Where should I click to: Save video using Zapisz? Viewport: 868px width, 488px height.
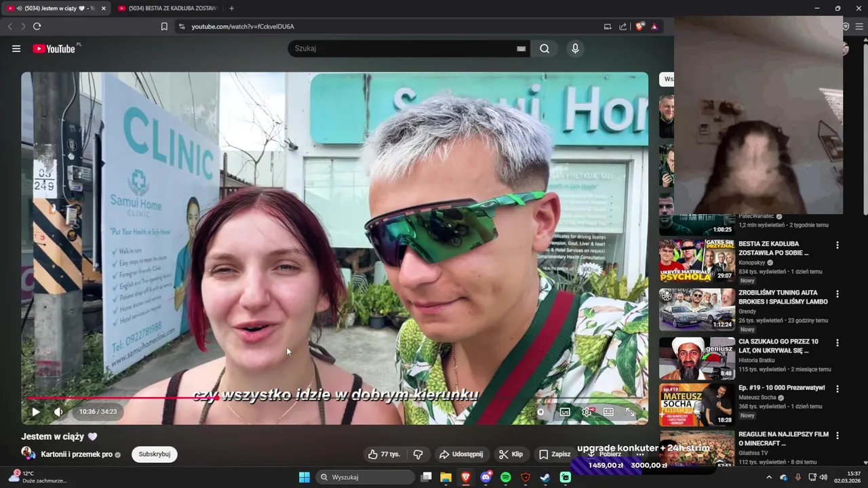554,454
